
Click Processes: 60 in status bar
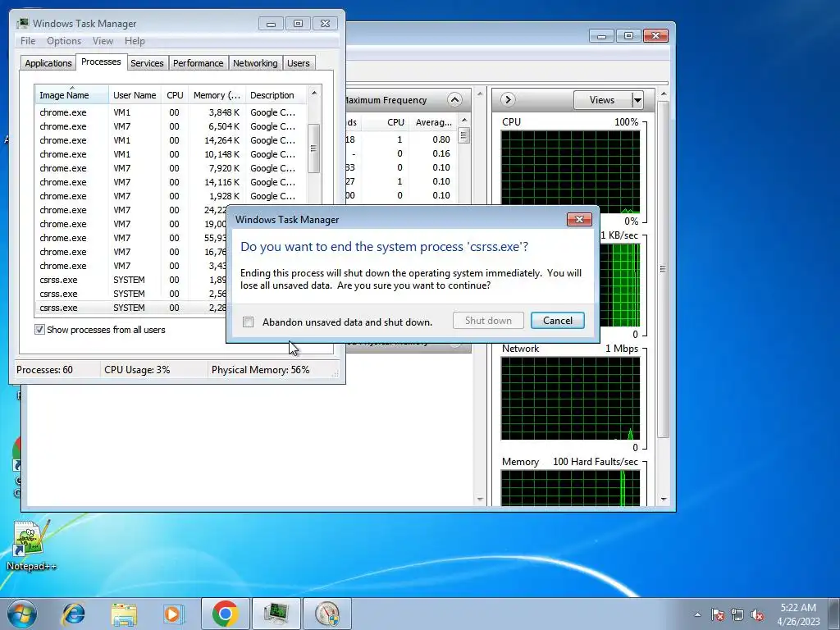(x=44, y=370)
